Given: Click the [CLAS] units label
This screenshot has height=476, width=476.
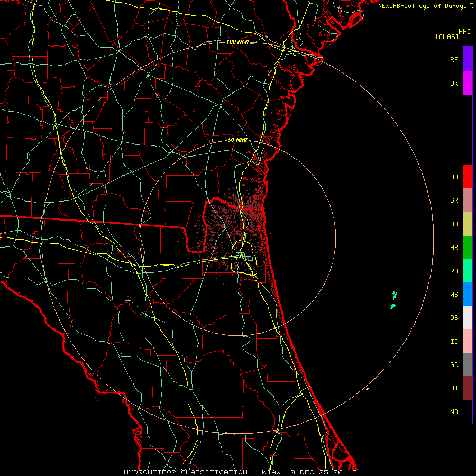Looking at the screenshot, I should coord(447,36).
